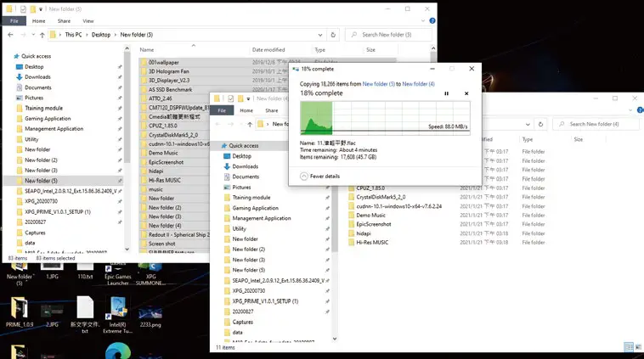Click the destination link New folder (4)
The height and width of the screenshot is (359, 644).
point(418,84)
